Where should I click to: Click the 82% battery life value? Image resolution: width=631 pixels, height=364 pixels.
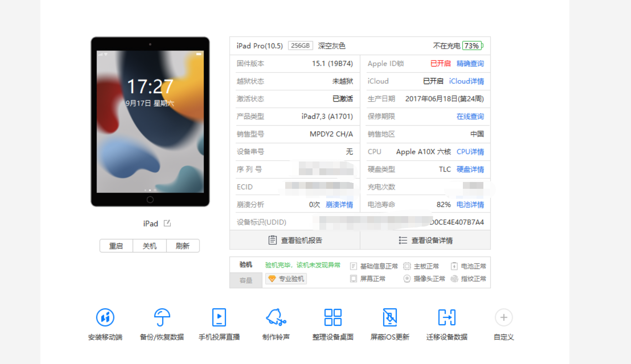point(444,205)
